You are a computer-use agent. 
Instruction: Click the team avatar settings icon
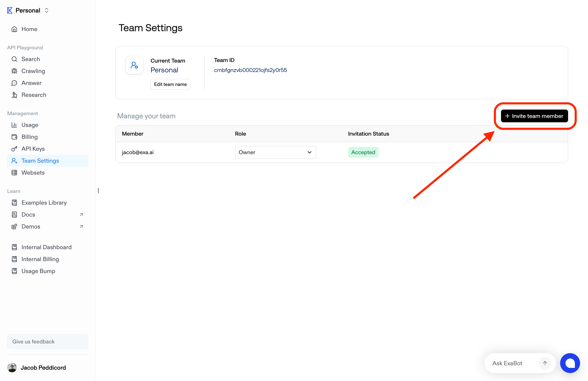point(134,65)
